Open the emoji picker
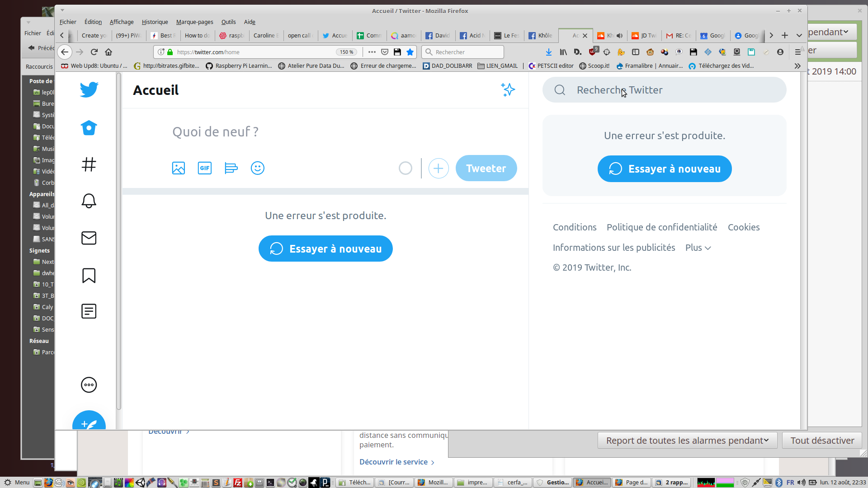The image size is (868, 488). [258, 168]
